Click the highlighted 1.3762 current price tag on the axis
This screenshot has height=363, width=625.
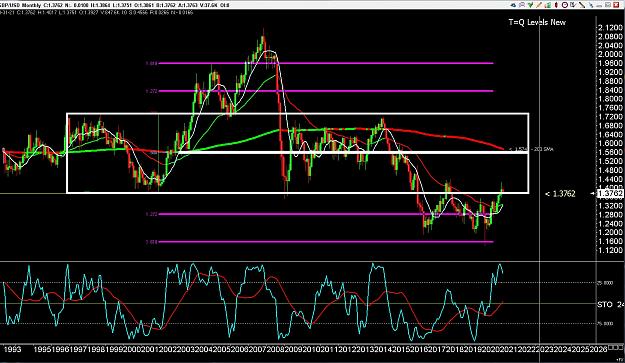click(610, 194)
